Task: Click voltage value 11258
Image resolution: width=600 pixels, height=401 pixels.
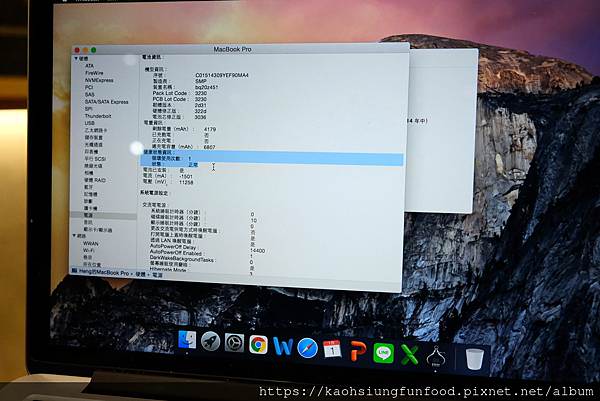Action: click(x=186, y=183)
